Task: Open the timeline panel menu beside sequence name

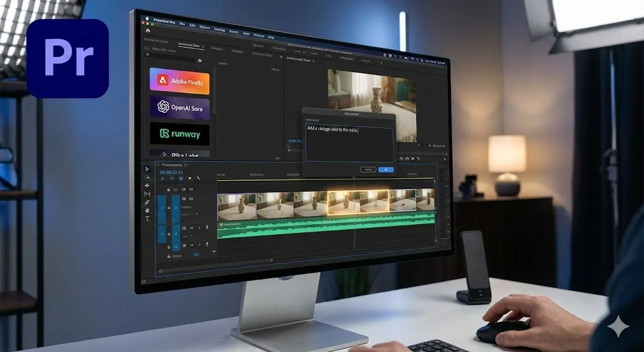Action: (186, 164)
